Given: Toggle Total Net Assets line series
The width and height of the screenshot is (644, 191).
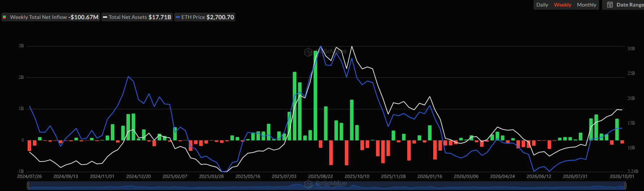Looking at the screenshot, I should coord(137,17).
